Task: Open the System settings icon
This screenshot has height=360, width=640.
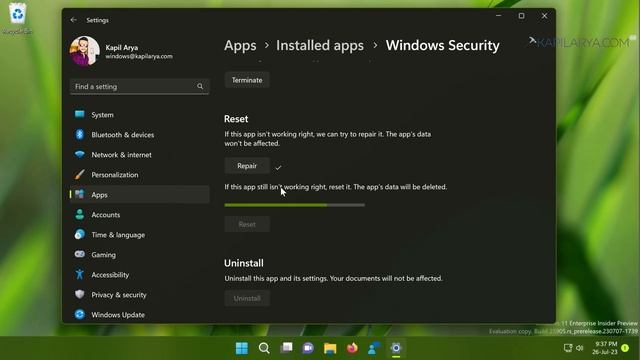Action: [x=80, y=114]
